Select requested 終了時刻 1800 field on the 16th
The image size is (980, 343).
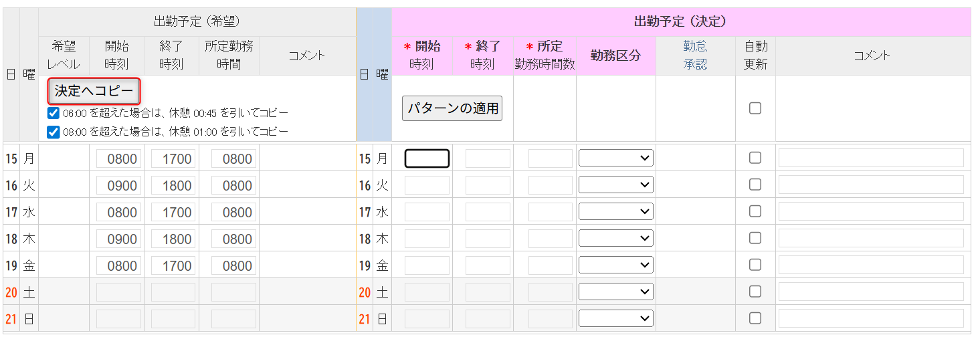173,185
